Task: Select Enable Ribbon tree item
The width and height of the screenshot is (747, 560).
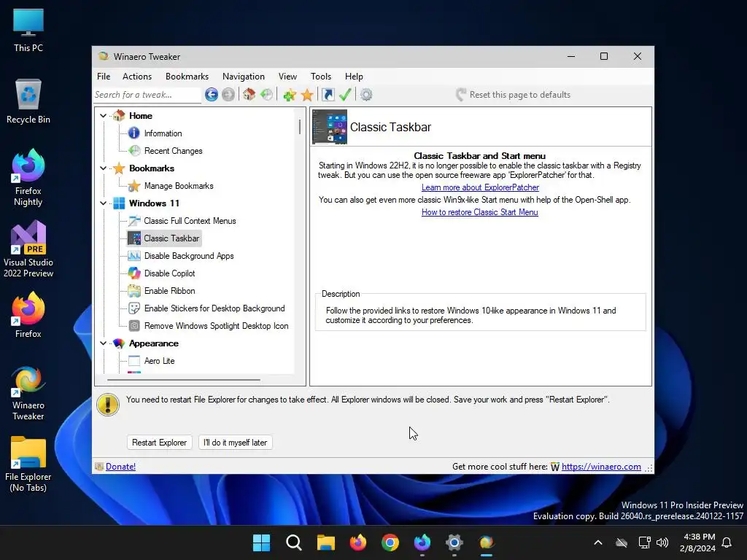Action: click(x=169, y=291)
